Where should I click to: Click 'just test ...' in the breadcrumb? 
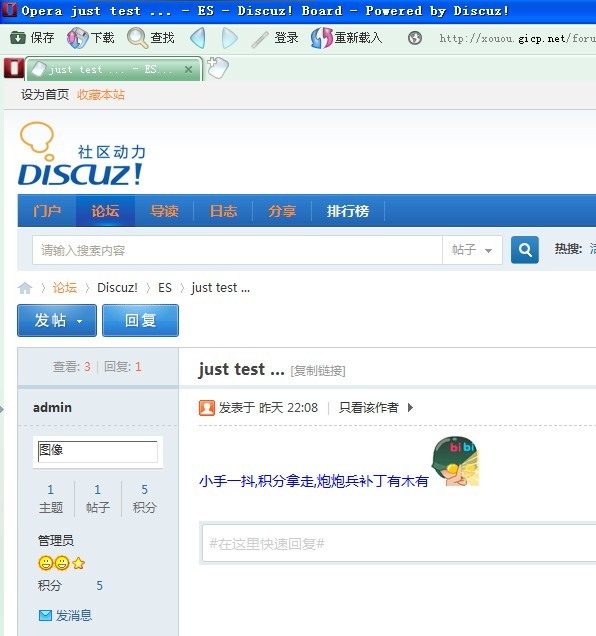point(220,288)
